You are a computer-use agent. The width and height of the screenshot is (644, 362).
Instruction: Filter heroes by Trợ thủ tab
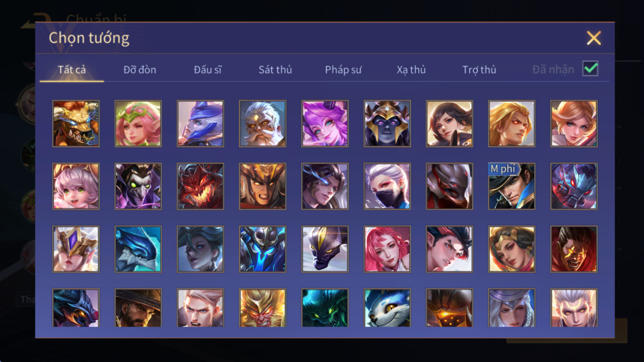pos(479,70)
